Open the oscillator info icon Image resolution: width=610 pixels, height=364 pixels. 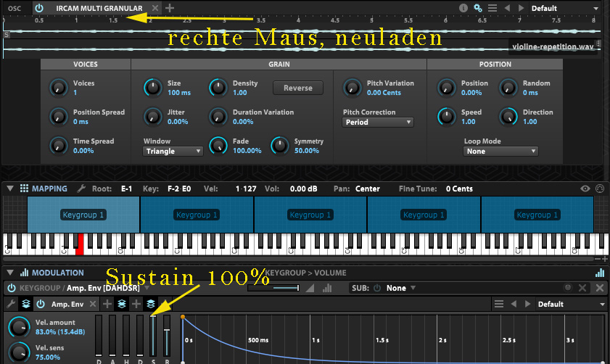[x=463, y=8]
